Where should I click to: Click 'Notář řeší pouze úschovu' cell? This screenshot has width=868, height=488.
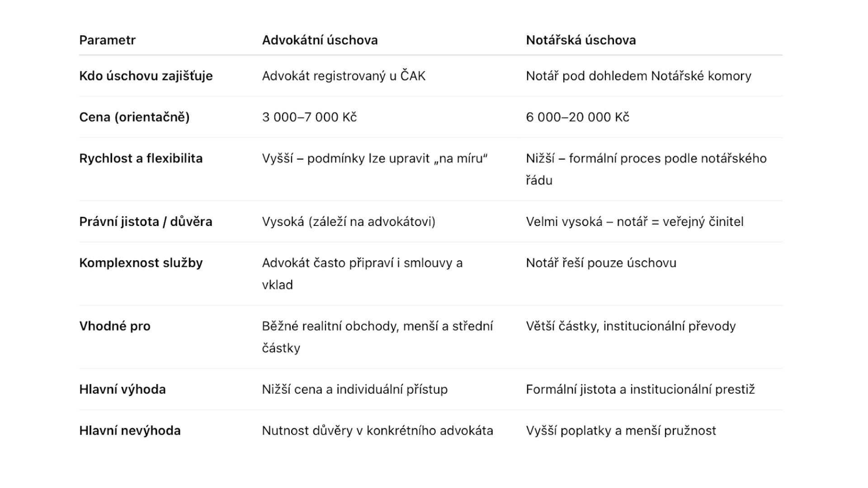pyautogui.click(x=601, y=263)
